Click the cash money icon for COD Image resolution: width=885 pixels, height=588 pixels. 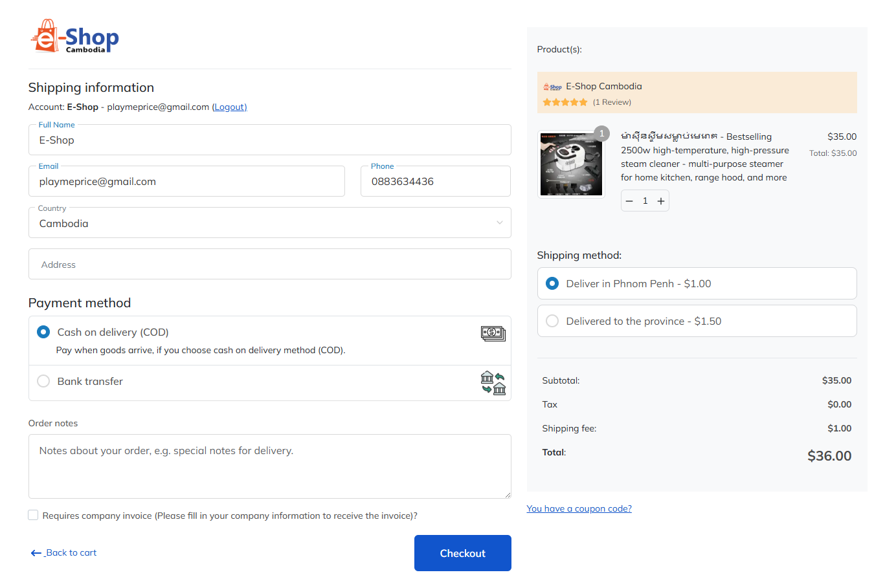[493, 333]
